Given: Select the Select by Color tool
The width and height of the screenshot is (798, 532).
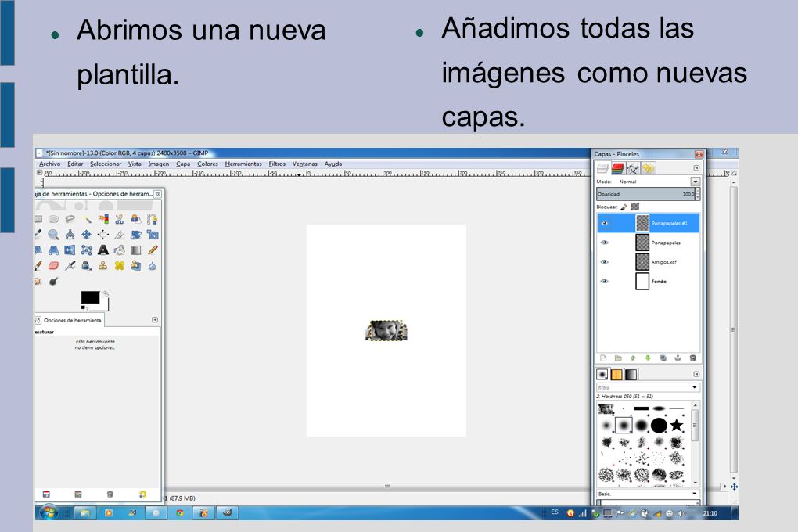Looking at the screenshot, I should 103,219.
